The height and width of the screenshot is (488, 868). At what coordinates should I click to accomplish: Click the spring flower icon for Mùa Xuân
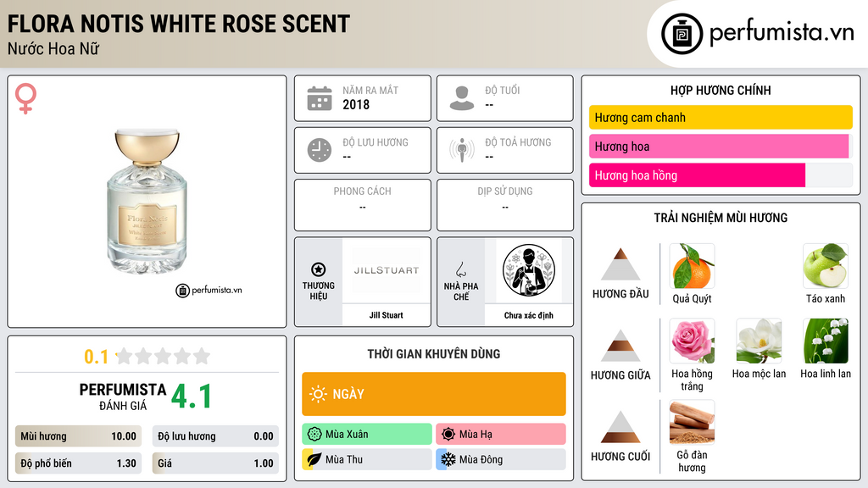click(x=314, y=434)
